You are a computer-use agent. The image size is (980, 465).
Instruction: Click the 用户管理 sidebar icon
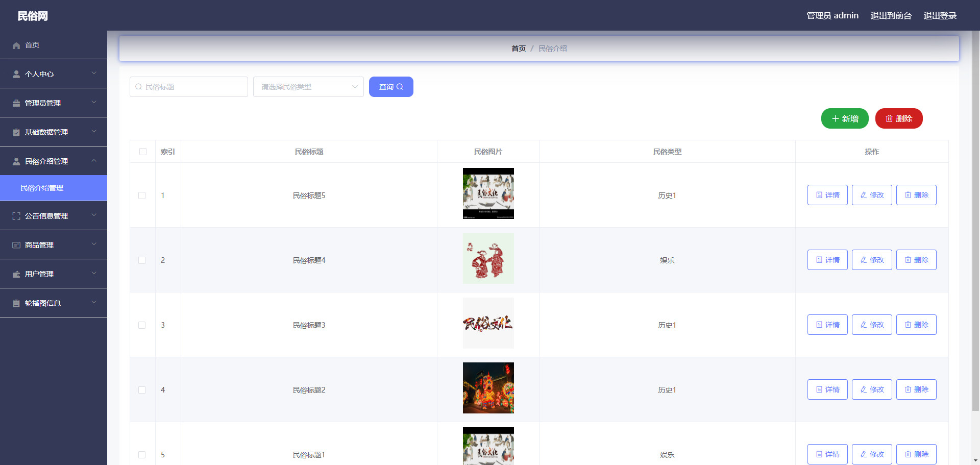16,274
